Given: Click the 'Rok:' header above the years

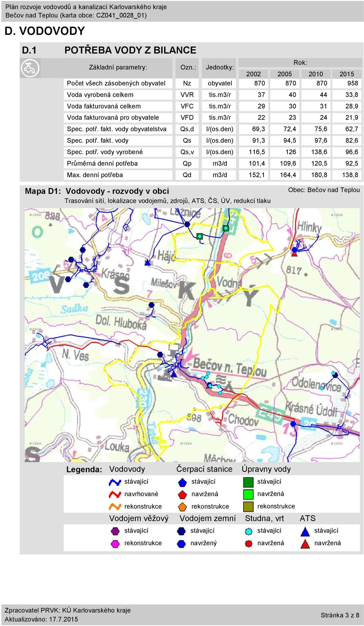Looking at the screenshot, I should (300, 63).
